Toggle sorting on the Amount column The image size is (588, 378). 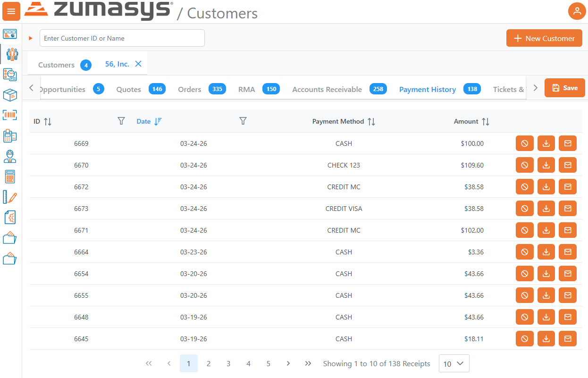[487, 121]
